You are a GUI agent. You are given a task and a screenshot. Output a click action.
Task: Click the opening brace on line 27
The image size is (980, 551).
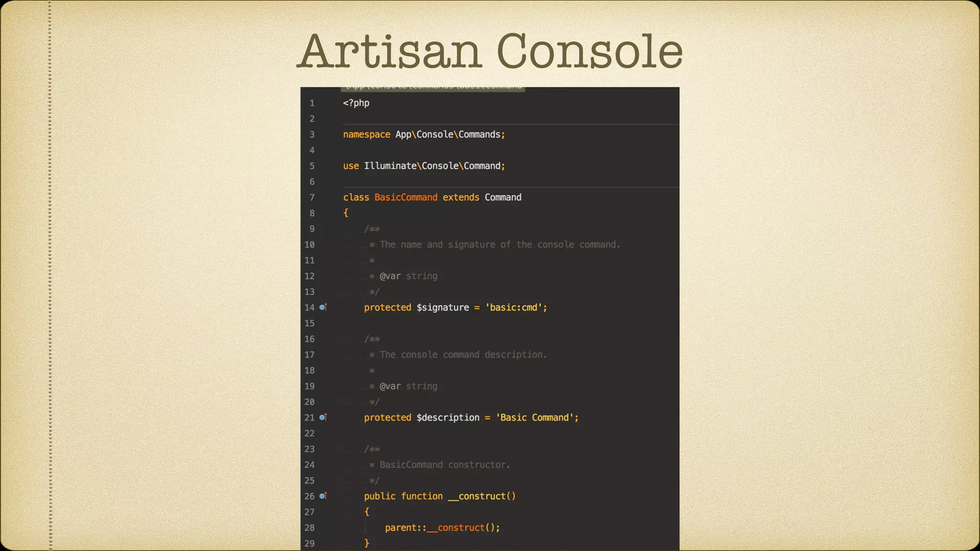click(x=367, y=511)
